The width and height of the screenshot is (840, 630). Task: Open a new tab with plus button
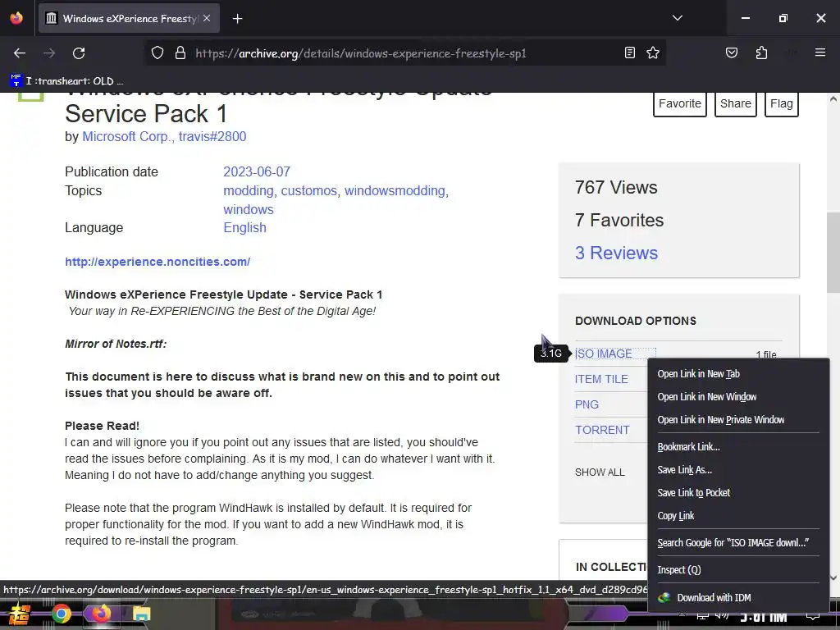(x=237, y=19)
